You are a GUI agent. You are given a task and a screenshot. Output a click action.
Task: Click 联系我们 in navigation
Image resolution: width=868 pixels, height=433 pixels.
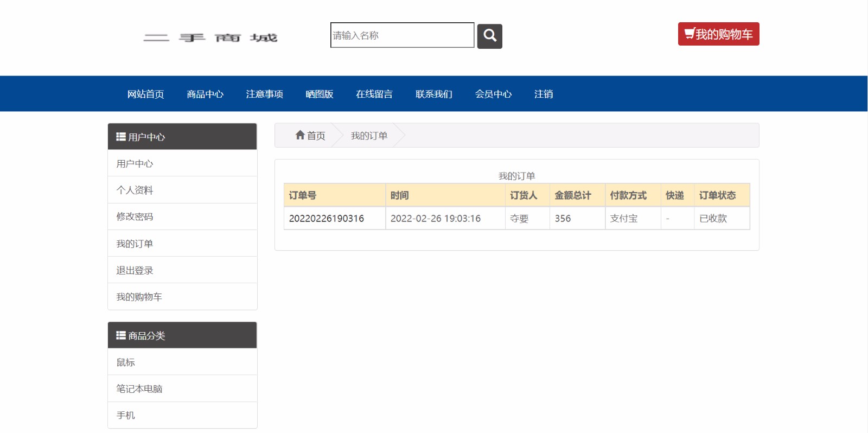(x=433, y=94)
